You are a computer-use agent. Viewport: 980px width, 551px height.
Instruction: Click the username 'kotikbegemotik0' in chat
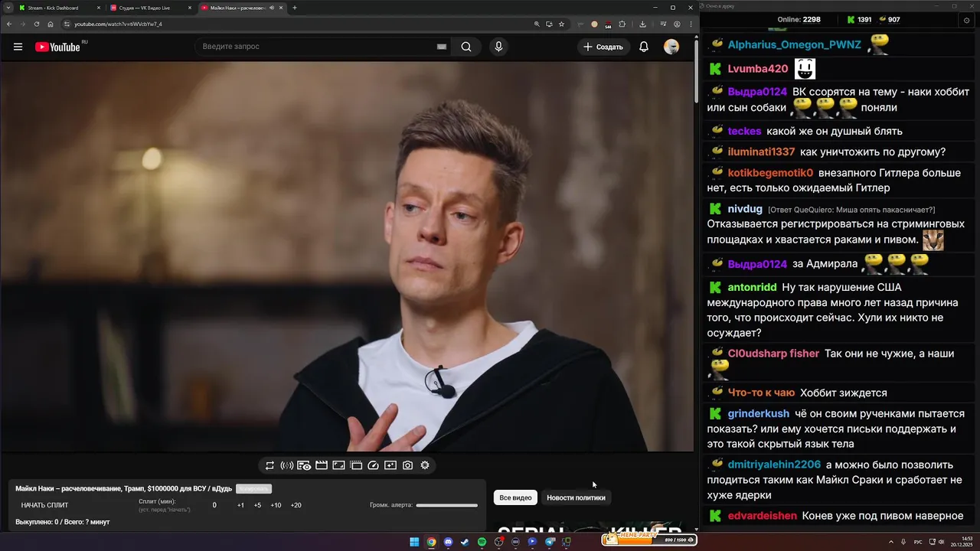[x=770, y=173]
